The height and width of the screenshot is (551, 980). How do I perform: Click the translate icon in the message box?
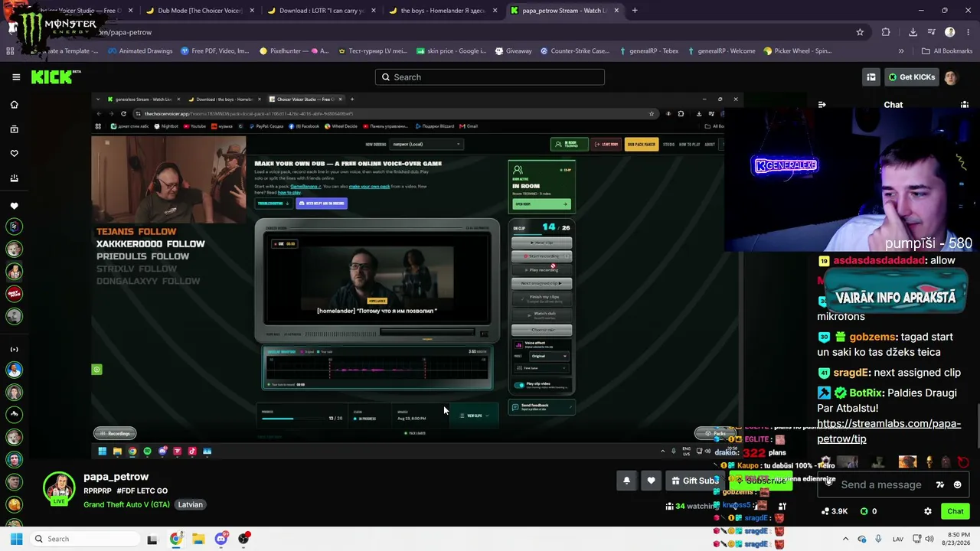click(x=940, y=484)
